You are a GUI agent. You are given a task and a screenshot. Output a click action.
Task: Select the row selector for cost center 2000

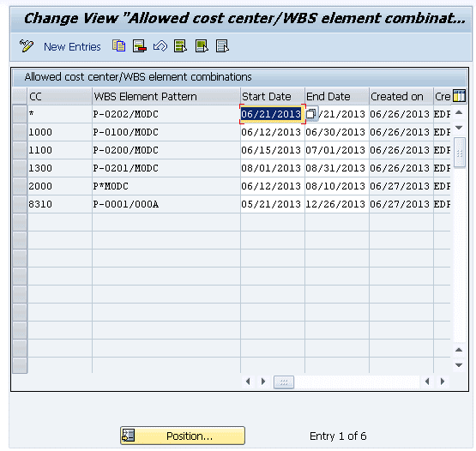click(x=20, y=186)
